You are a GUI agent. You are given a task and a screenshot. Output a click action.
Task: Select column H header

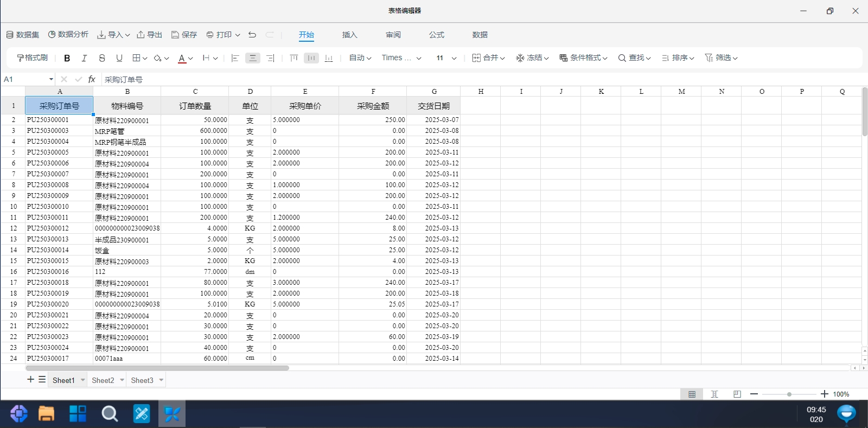coord(481,91)
